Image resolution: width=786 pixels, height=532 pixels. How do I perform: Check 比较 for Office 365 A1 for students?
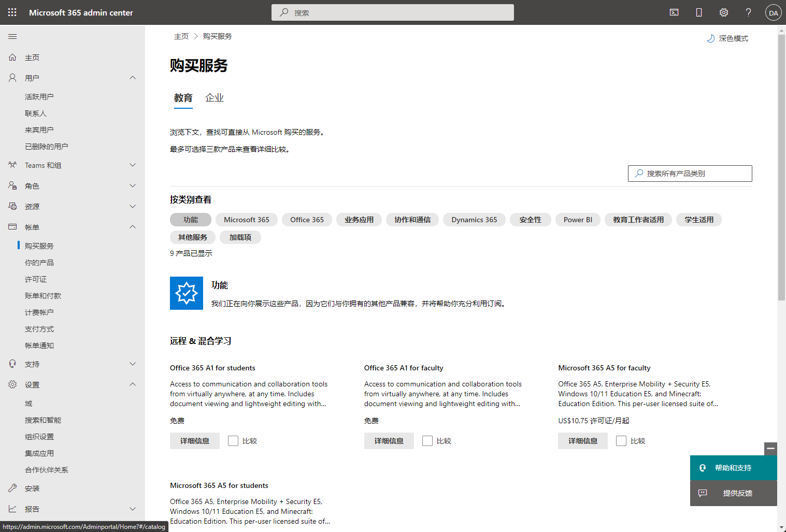pyautogui.click(x=233, y=441)
